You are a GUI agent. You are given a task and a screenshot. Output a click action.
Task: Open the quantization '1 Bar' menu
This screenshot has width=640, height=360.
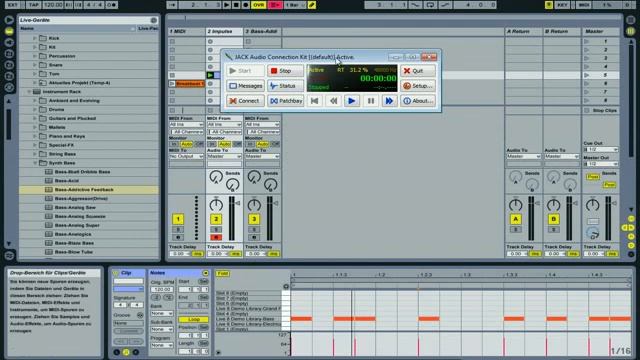click(x=295, y=5)
